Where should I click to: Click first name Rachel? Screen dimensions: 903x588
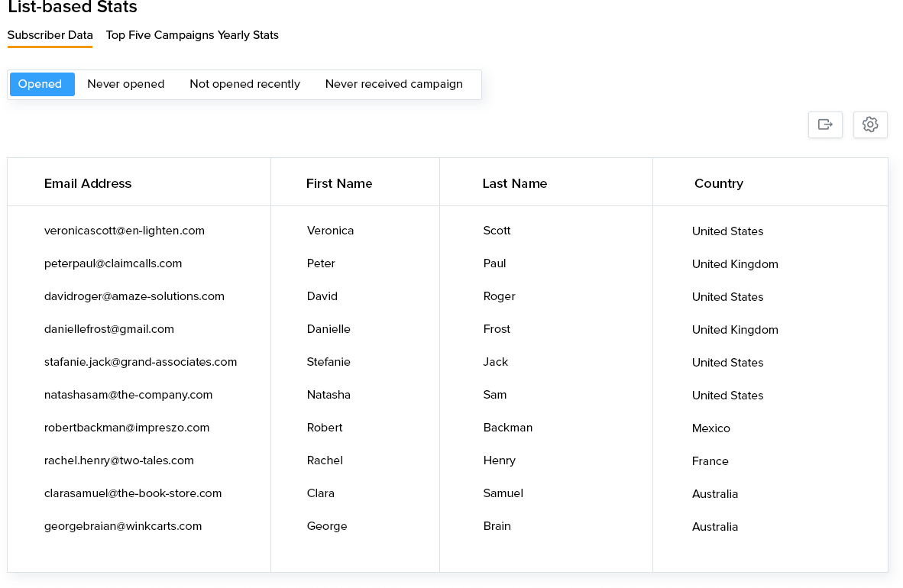[325, 460]
